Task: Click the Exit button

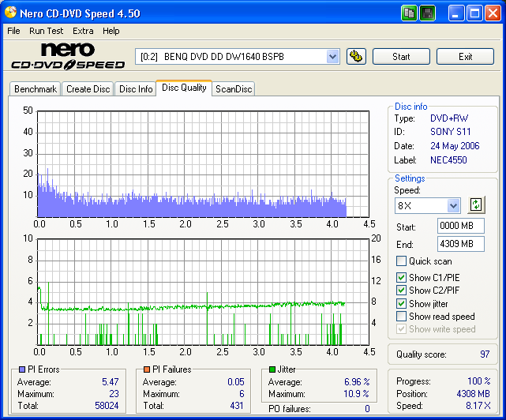Action: (x=465, y=56)
